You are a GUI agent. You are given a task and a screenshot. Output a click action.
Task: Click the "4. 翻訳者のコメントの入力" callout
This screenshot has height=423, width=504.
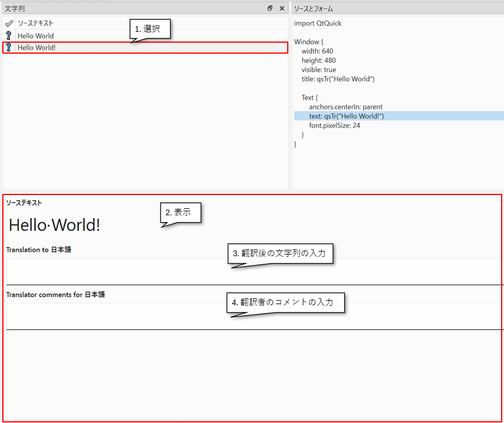(287, 302)
